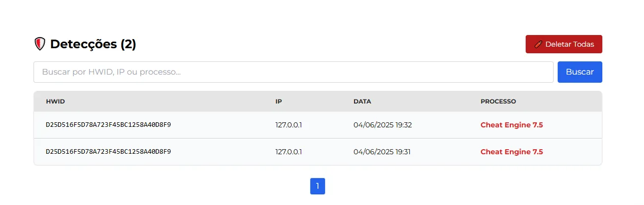Click the PROCESSO column header
The height and width of the screenshot is (205, 644).
(498, 101)
